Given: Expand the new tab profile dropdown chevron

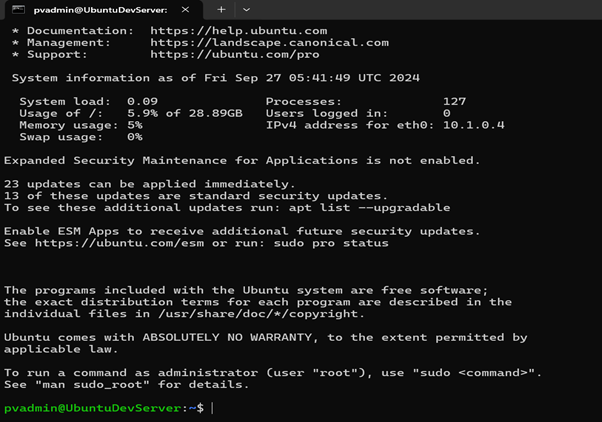Looking at the screenshot, I should (x=246, y=10).
